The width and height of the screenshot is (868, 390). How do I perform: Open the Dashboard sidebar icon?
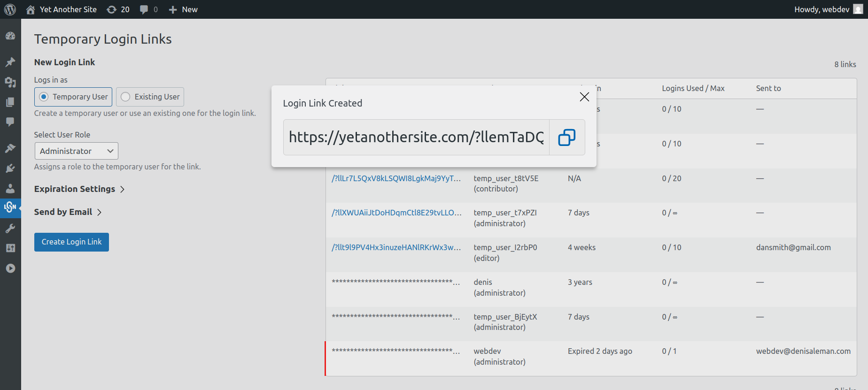tap(10, 36)
